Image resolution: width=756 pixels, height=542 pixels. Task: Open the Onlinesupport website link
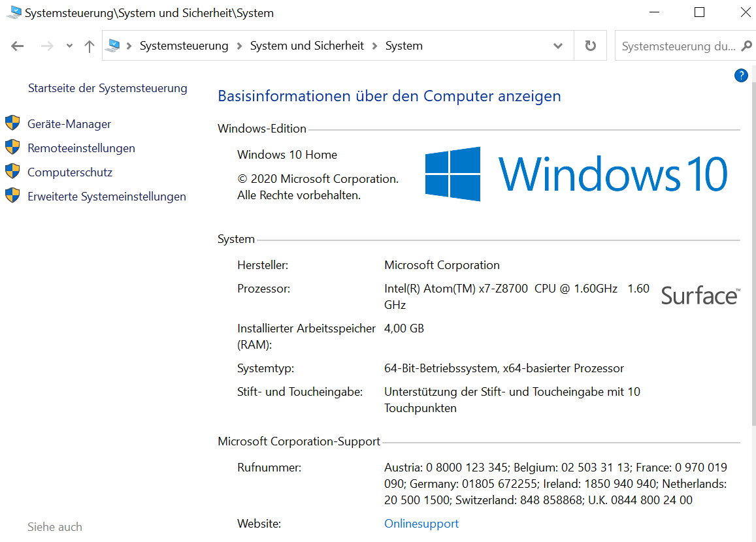pos(421,524)
